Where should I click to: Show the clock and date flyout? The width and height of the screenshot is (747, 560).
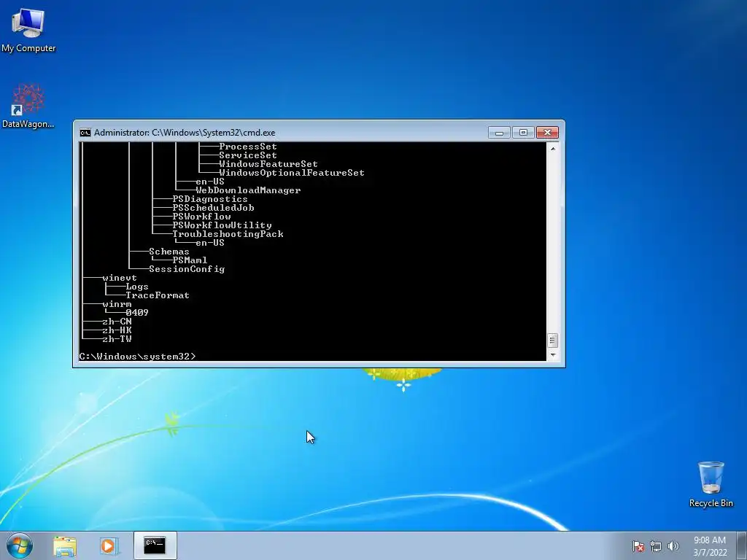coord(710,546)
